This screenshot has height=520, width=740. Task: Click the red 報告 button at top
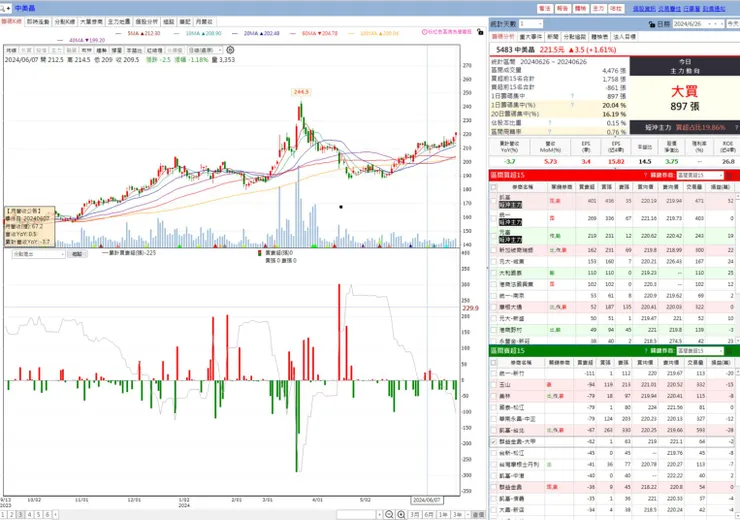tap(563, 8)
